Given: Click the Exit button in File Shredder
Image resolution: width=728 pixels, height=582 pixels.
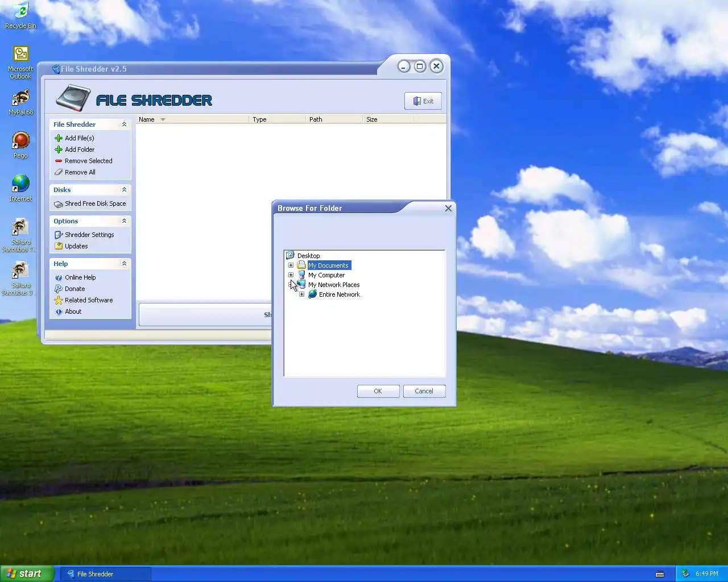Looking at the screenshot, I should [x=423, y=101].
